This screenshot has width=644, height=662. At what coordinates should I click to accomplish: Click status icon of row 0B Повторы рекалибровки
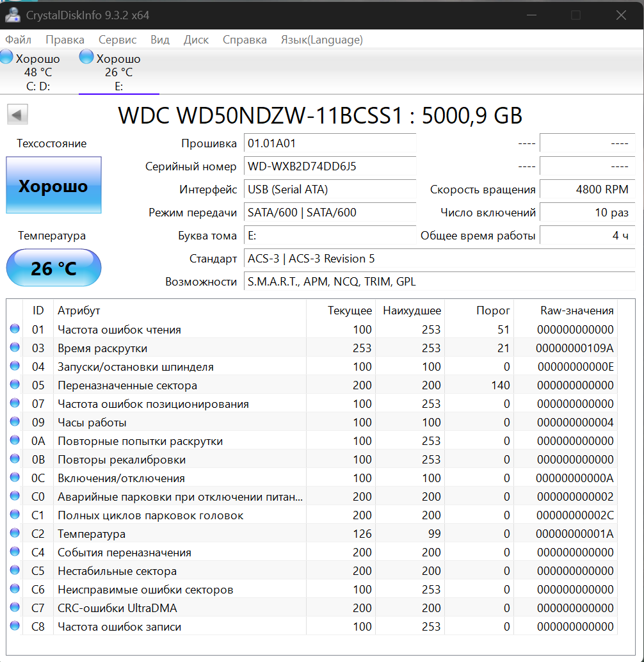[15, 458]
